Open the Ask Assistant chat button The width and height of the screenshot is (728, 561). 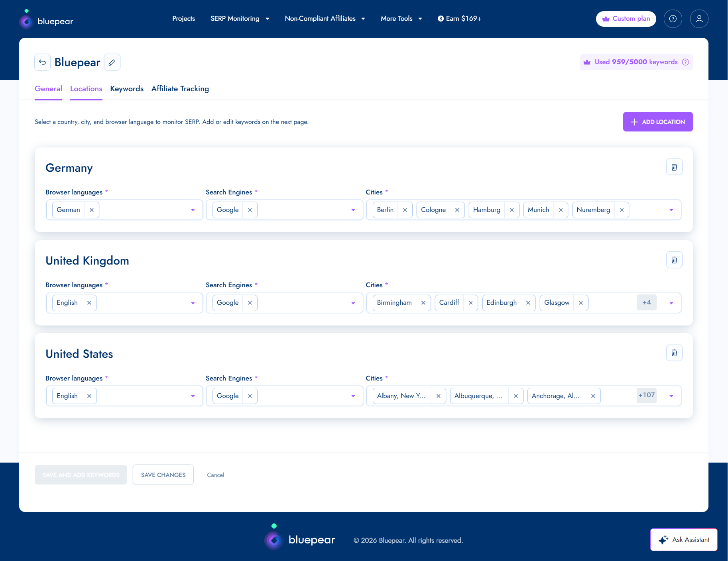pyautogui.click(x=684, y=540)
